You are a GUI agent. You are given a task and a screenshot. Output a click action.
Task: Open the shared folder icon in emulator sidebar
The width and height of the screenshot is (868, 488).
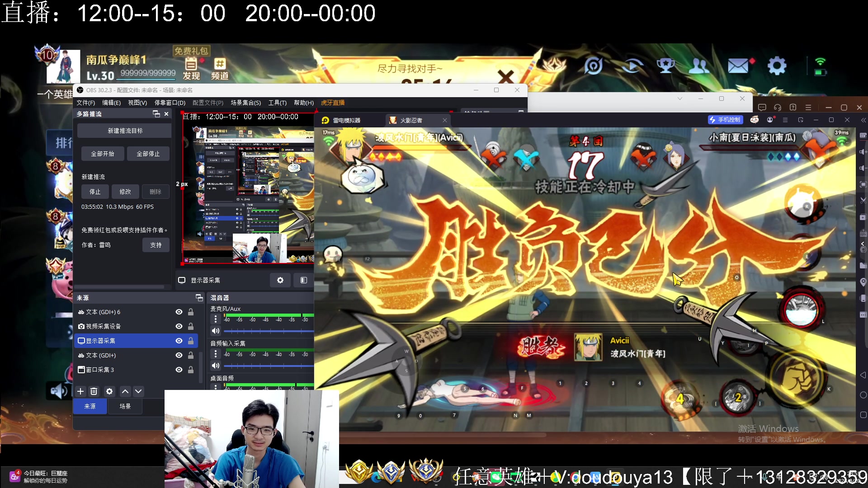tap(863, 266)
